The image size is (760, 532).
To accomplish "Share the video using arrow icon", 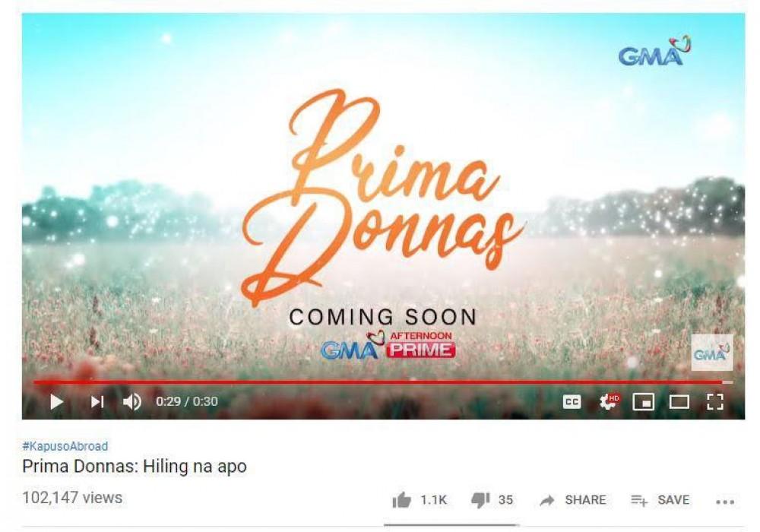I will coord(547,501).
